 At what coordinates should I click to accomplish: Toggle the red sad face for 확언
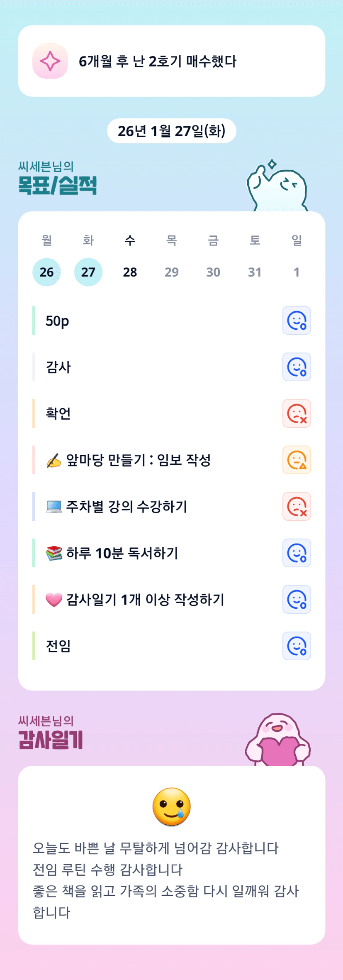(297, 414)
